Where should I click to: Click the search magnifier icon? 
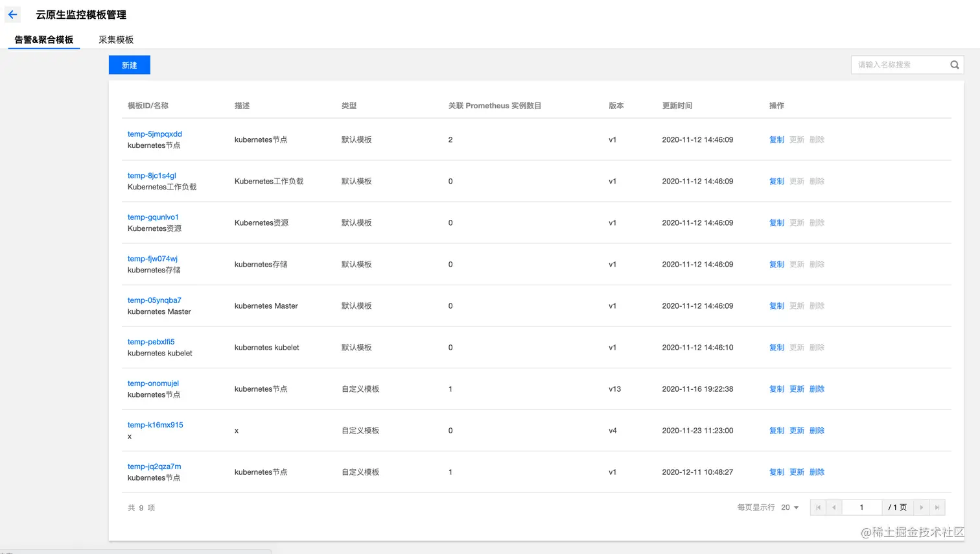point(954,65)
